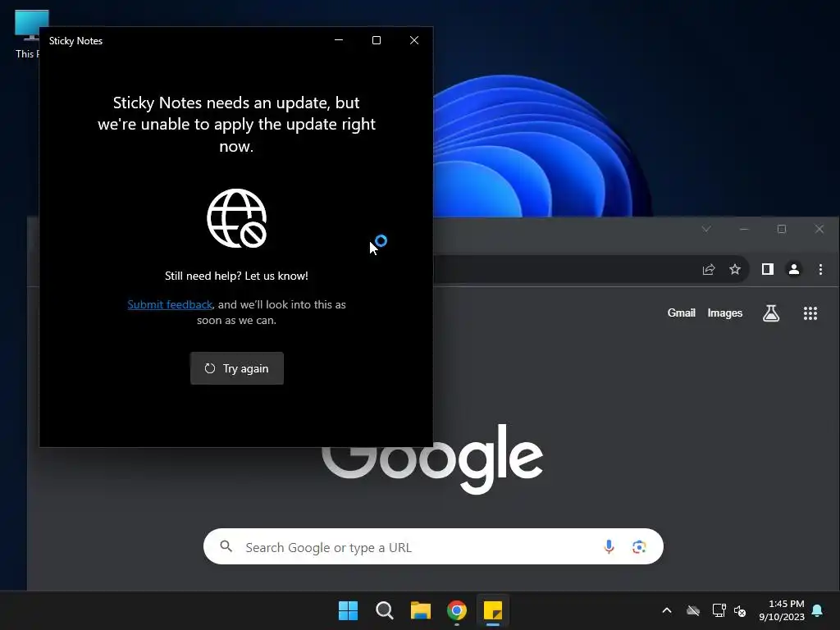
Task: Open the Submit feedback link
Action: coord(170,304)
